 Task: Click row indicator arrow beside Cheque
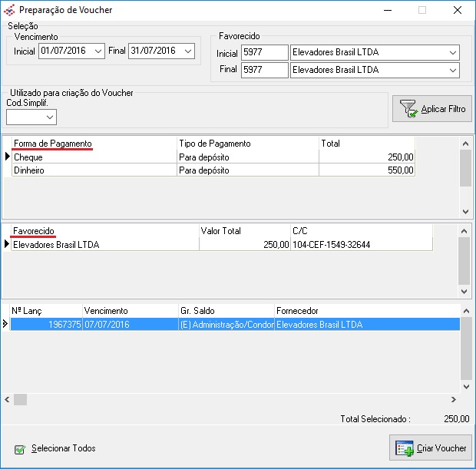(x=8, y=157)
